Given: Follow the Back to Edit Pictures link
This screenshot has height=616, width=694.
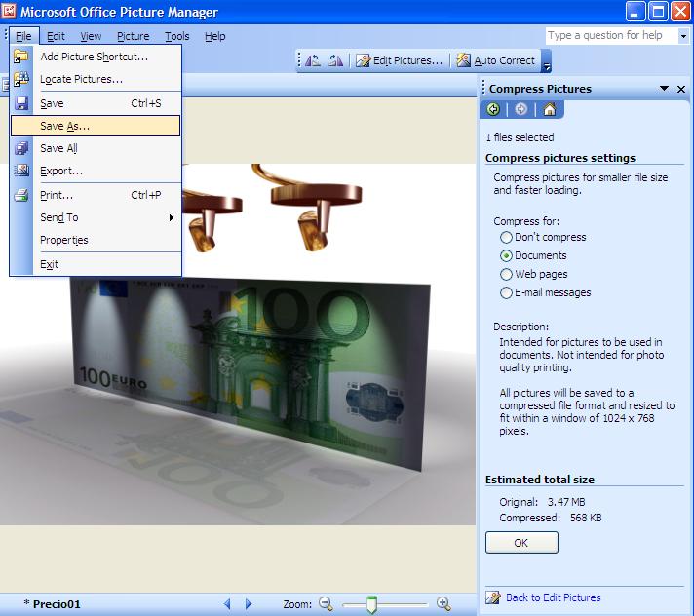Looking at the screenshot, I should click(x=553, y=597).
